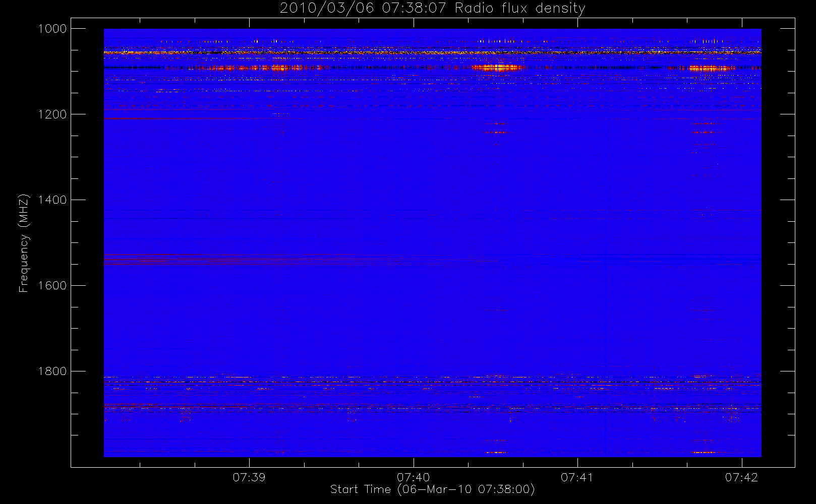Select the 1400 frequency tick label
Image resolution: width=816 pixels, height=504 pixels.
point(52,200)
